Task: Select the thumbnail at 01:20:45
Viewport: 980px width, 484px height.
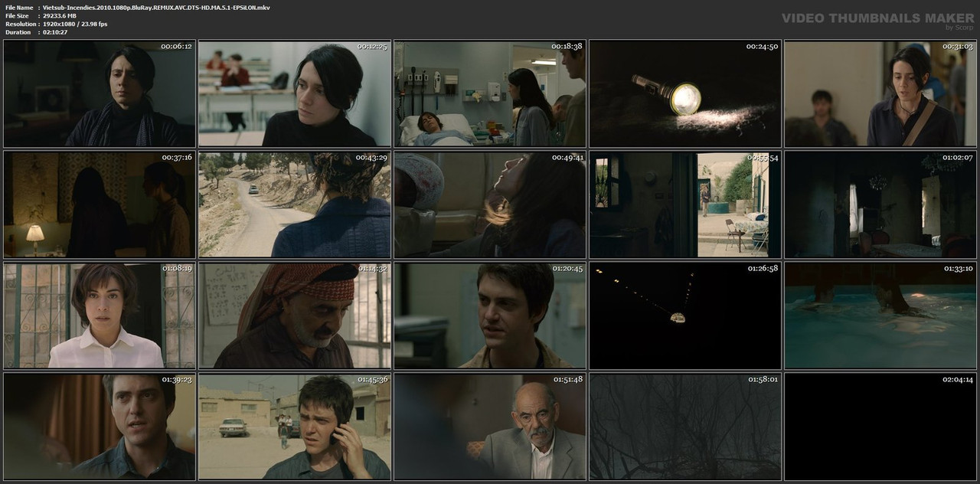Action: click(490, 316)
